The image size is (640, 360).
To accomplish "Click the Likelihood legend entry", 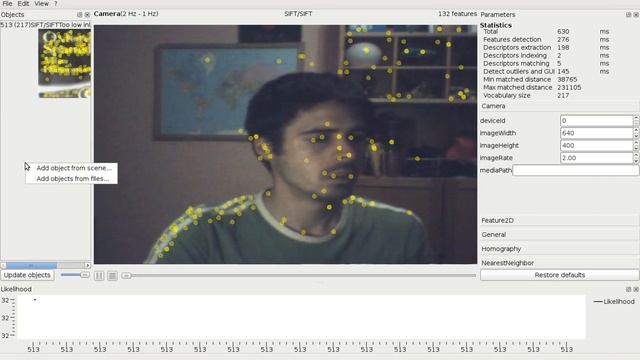I will click(x=614, y=302).
